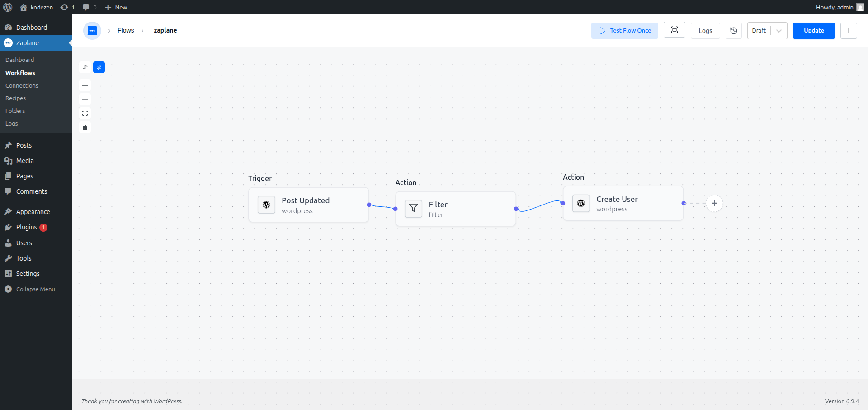
Task: Add a new step after Create User
Action: pyautogui.click(x=714, y=203)
